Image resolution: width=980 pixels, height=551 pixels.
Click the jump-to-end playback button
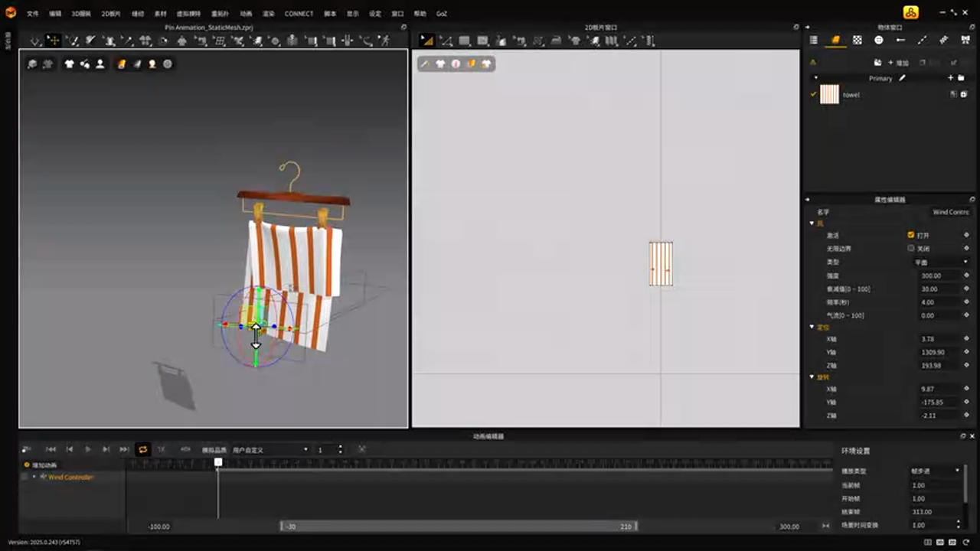124,449
